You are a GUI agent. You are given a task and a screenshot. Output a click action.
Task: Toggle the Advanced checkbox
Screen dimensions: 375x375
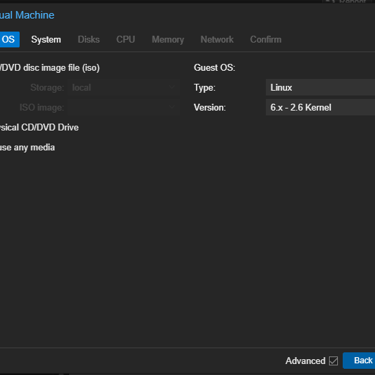tap(333, 361)
